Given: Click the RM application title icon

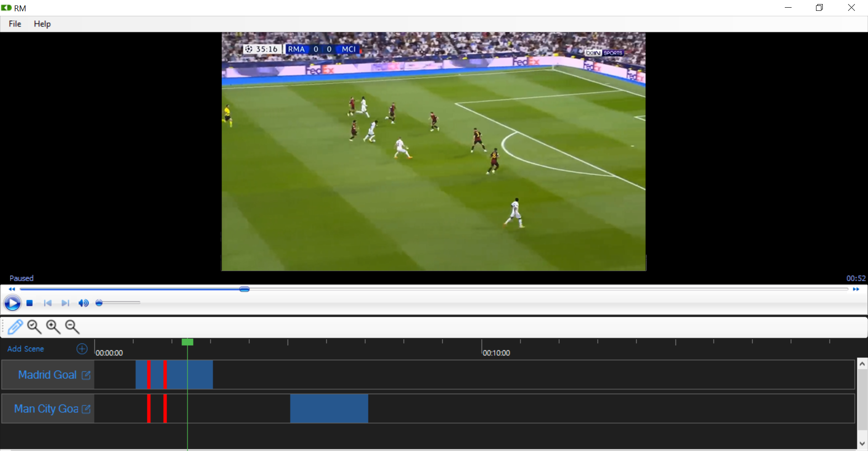Looking at the screenshot, I should (6, 8).
